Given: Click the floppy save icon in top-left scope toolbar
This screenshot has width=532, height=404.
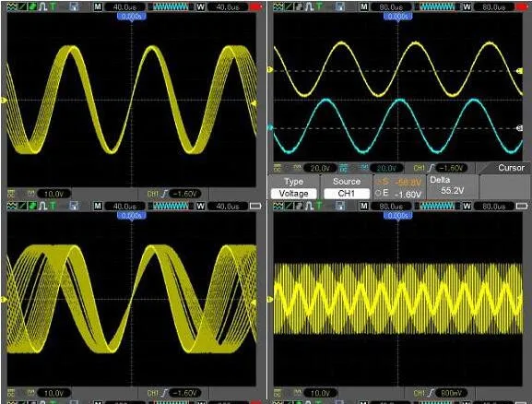Looking at the screenshot, I should pyautogui.click(x=74, y=6).
